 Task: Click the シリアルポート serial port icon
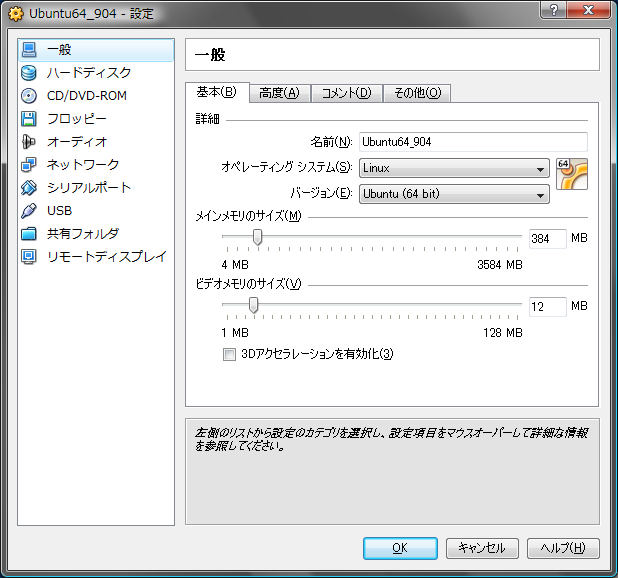(x=29, y=188)
